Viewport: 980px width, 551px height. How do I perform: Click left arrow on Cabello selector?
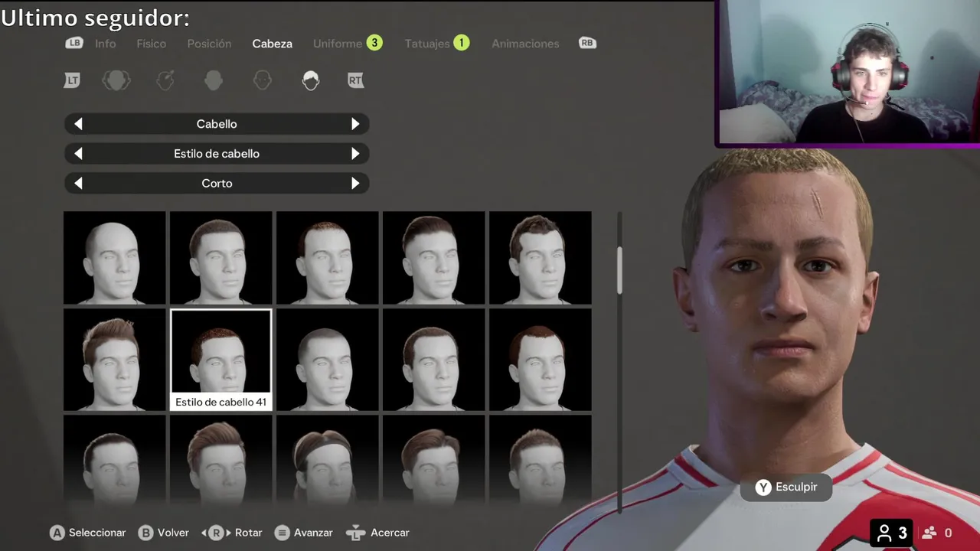point(78,124)
